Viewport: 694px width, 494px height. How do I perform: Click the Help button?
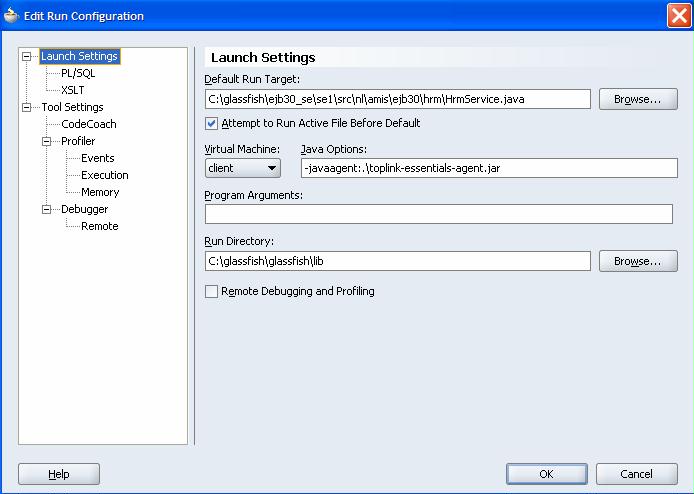59,474
